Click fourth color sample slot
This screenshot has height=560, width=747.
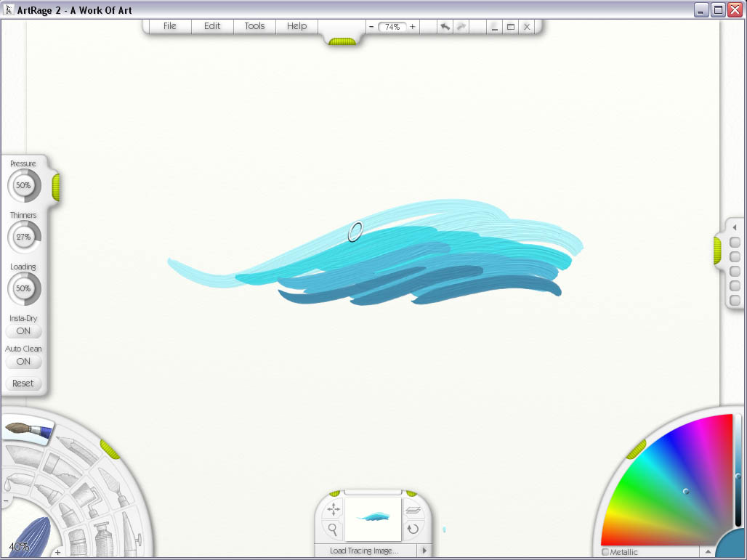pos(735,285)
